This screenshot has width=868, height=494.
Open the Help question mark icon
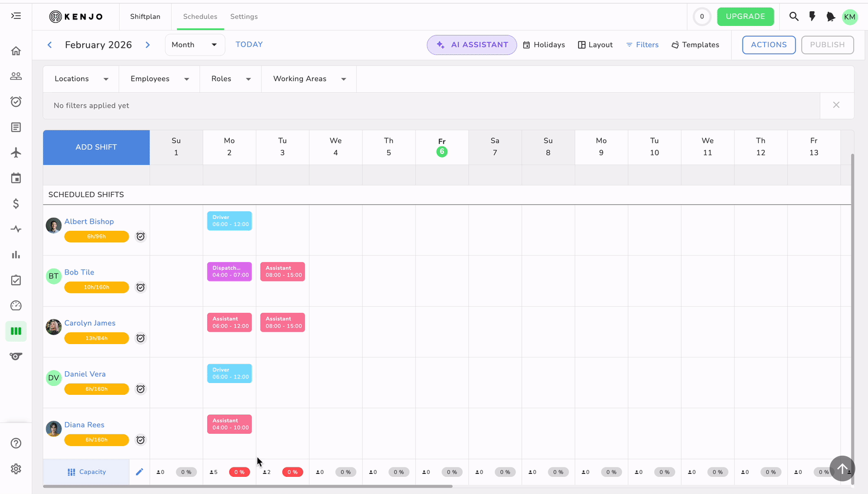pyautogui.click(x=16, y=443)
